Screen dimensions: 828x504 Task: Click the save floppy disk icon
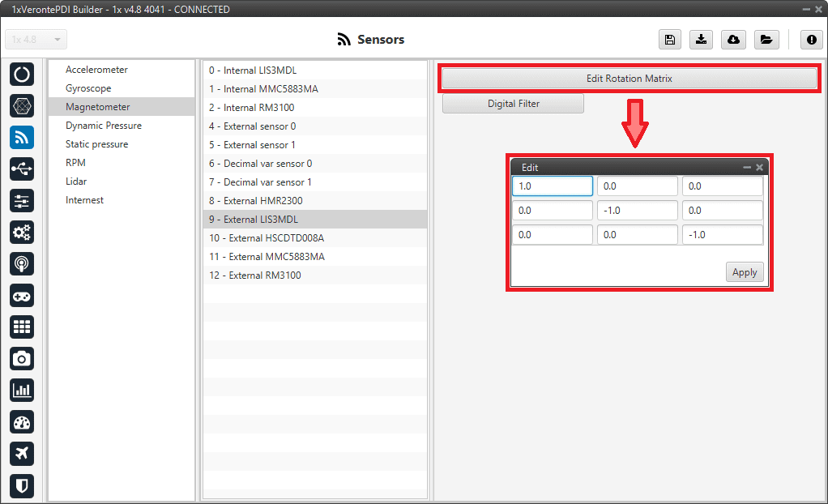point(669,40)
